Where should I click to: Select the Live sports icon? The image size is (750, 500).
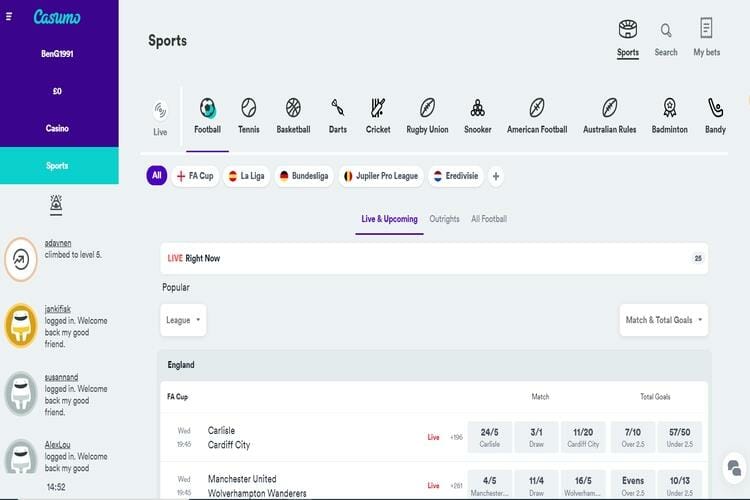click(x=160, y=111)
